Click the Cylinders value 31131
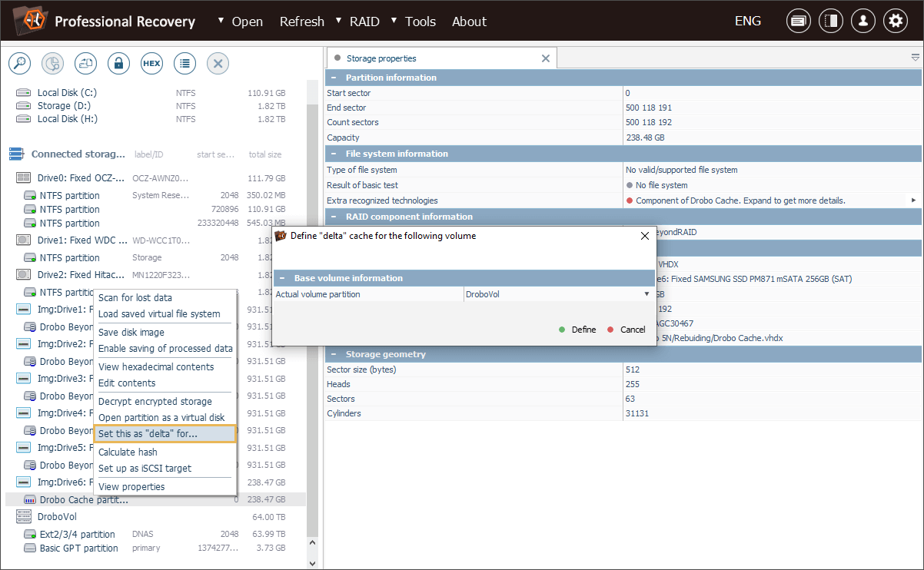Viewport: 924px width, 570px height. pos(636,414)
